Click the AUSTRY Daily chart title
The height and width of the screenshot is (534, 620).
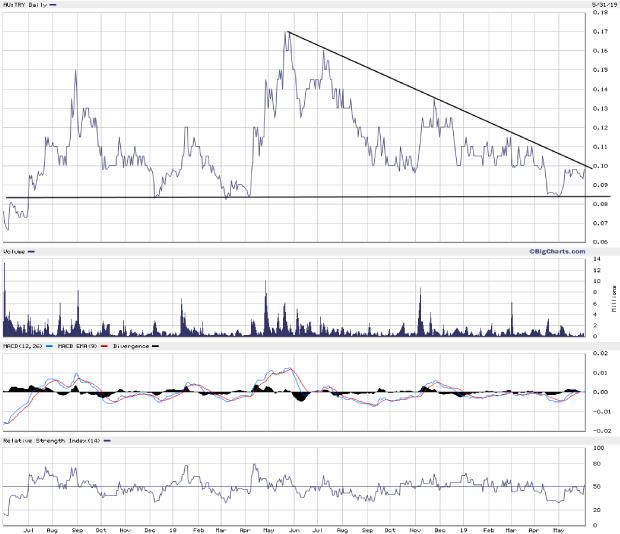[x=26, y=5]
